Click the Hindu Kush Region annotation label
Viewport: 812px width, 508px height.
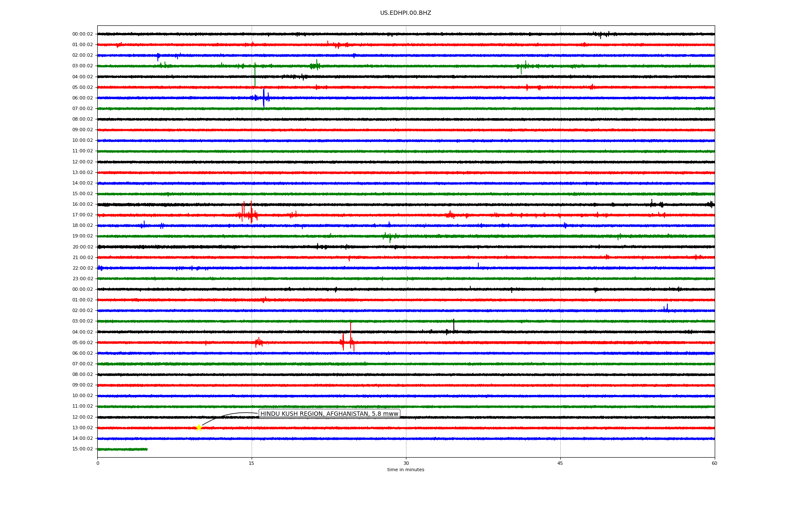click(329, 414)
